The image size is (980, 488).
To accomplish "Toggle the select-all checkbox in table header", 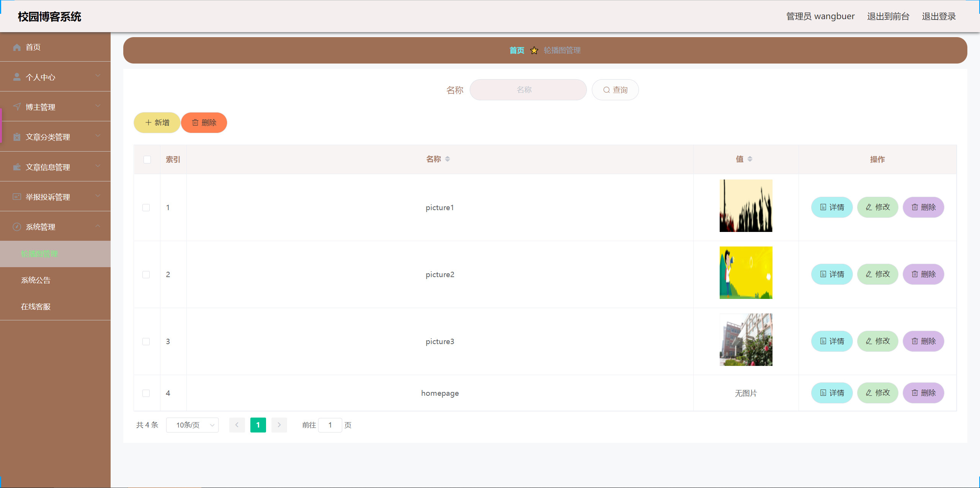I will pos(147,160).
